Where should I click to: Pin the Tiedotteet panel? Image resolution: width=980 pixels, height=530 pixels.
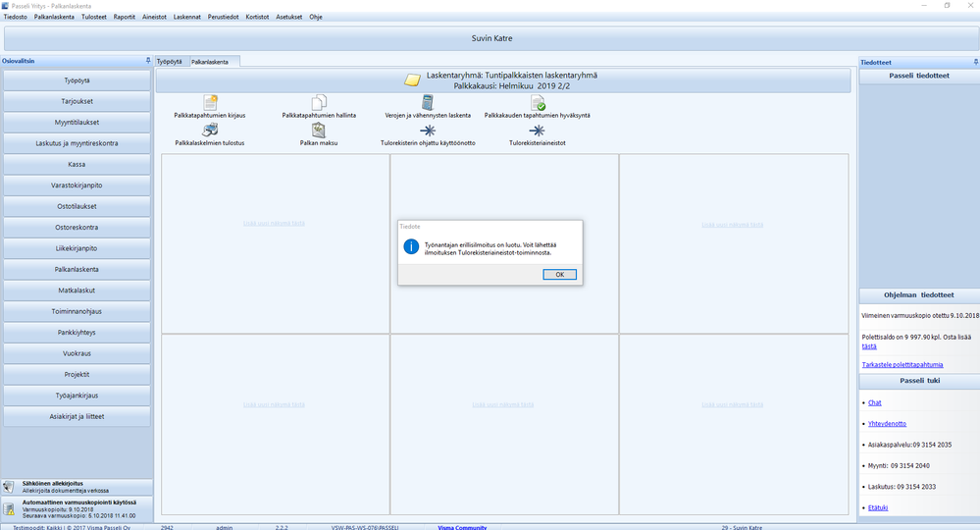[x=976, y=62]
